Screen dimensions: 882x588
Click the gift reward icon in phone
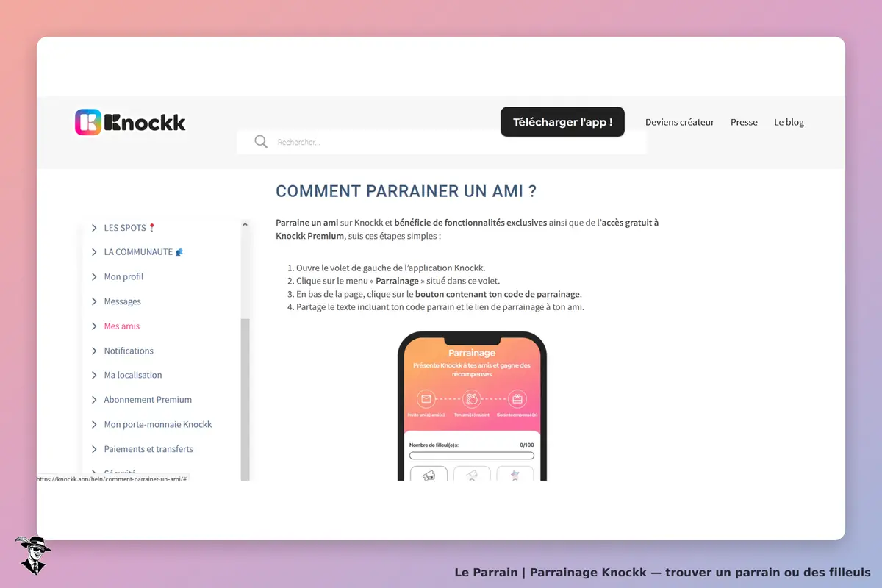point(517,399)
